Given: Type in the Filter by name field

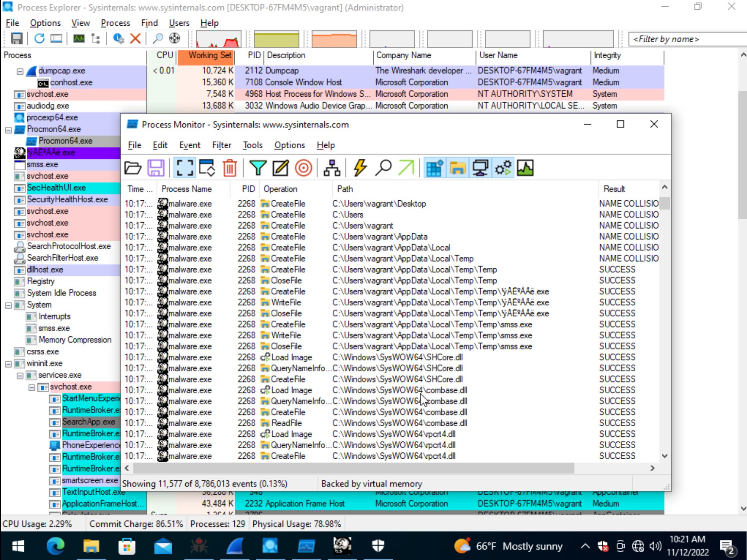Looking at the screenshot, I should (686, 39).
